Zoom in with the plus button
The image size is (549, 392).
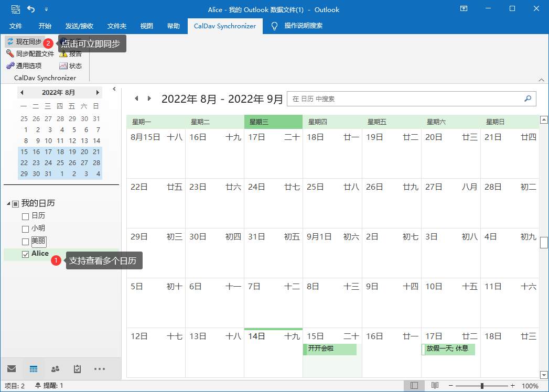[x=513, y=386]
